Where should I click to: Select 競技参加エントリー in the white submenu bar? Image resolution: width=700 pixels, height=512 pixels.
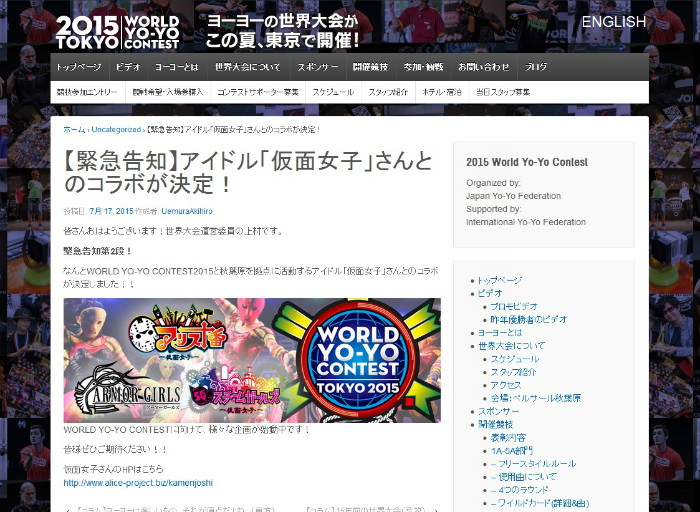[87, 92]
